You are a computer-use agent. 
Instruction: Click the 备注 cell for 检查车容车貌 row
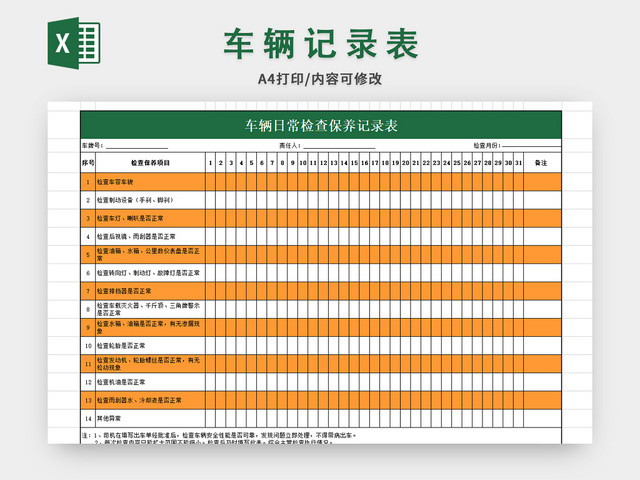(542, 182)
